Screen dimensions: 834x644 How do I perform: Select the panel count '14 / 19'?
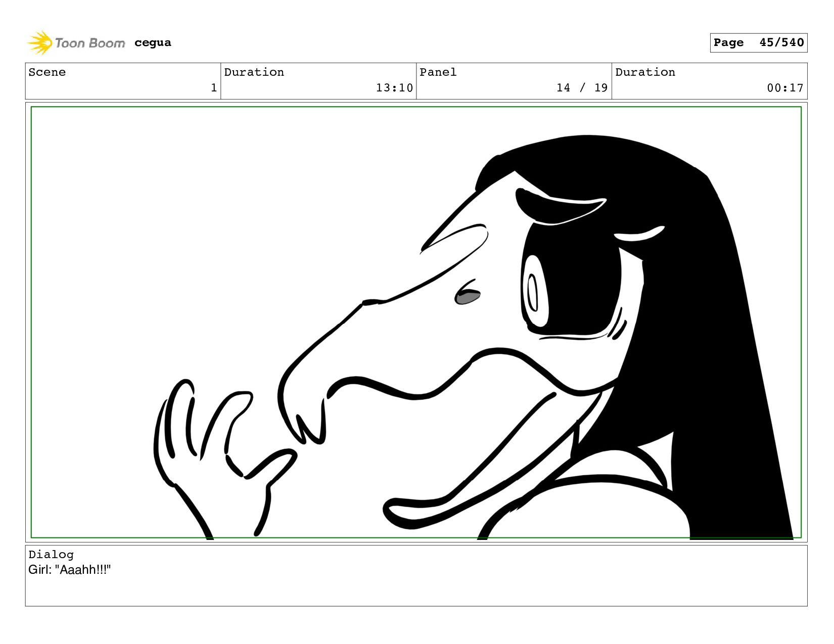tap(582, 88)
